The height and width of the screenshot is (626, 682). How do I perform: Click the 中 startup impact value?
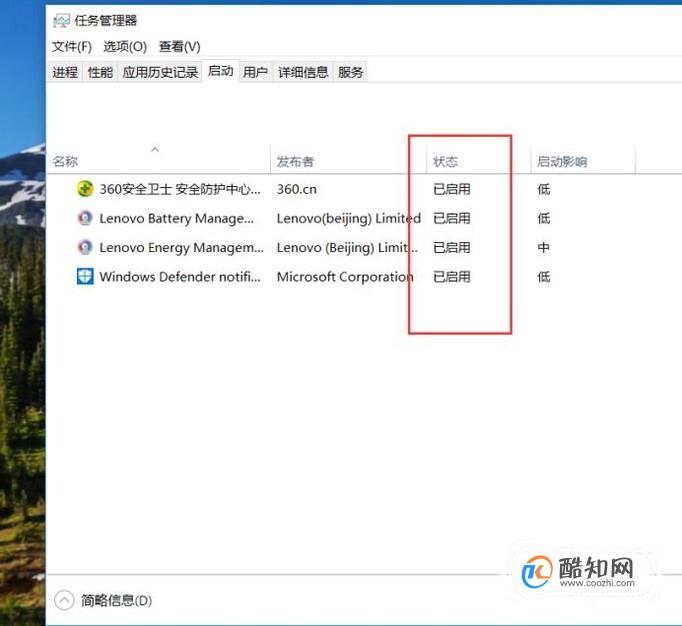(x=544, y=248)
